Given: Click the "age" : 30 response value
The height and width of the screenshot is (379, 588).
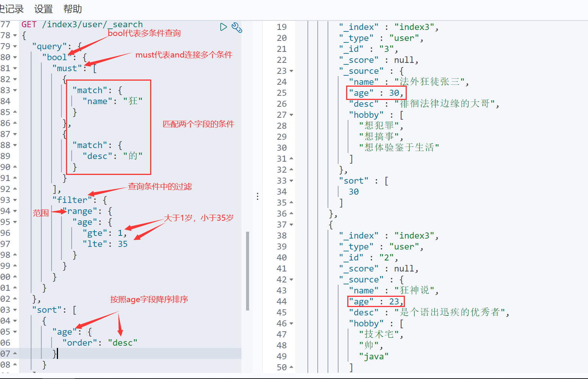Looking at the screenshot, I should pos(376,93).
